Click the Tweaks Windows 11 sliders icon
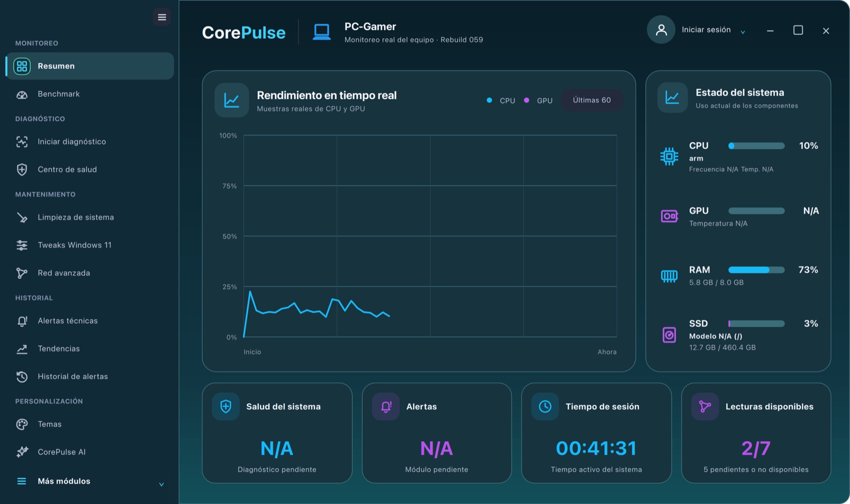850x504 pixels. point(22,245)
